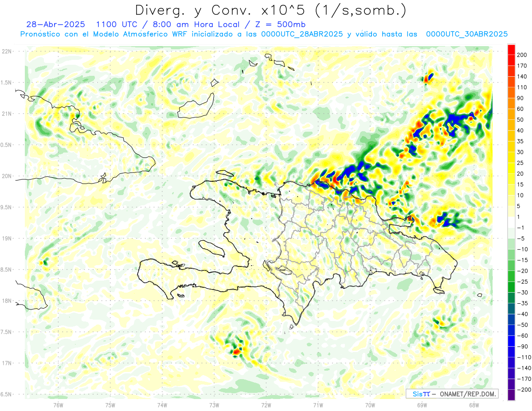Image resolution: width=532 pixels, height=411 pixels.
Task: Click the "21N" latitude label
Action: 7,114
